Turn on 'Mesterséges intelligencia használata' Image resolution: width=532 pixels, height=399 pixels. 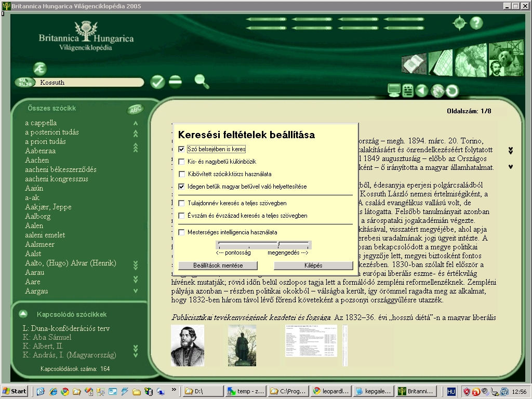pos(181,232)
